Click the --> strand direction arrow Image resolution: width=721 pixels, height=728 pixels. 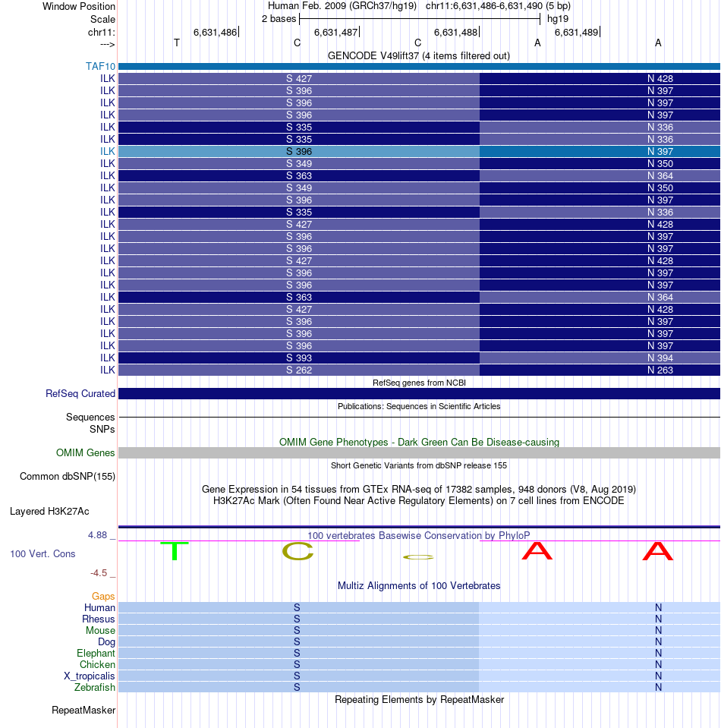click(x=107, y=45)
